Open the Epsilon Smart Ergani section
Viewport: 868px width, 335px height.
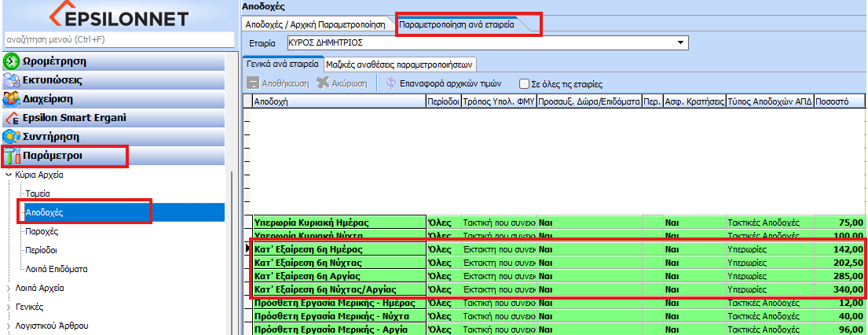coord(113,118)
